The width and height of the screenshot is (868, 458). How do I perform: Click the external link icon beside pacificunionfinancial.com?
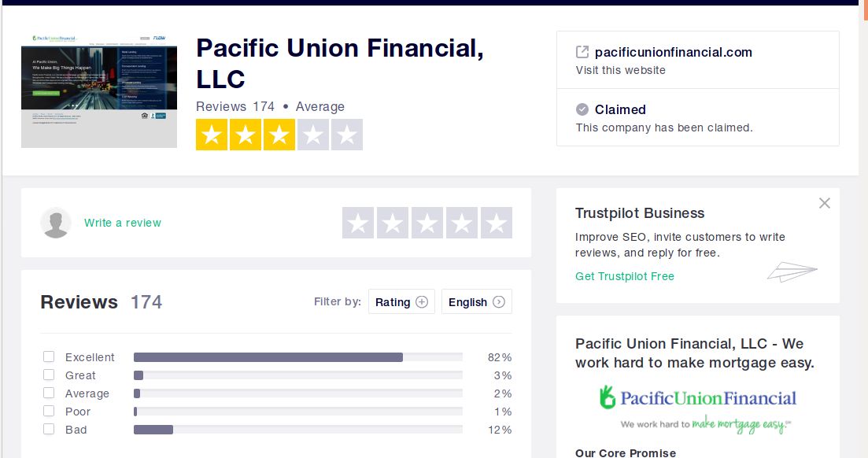pos(582,52)
